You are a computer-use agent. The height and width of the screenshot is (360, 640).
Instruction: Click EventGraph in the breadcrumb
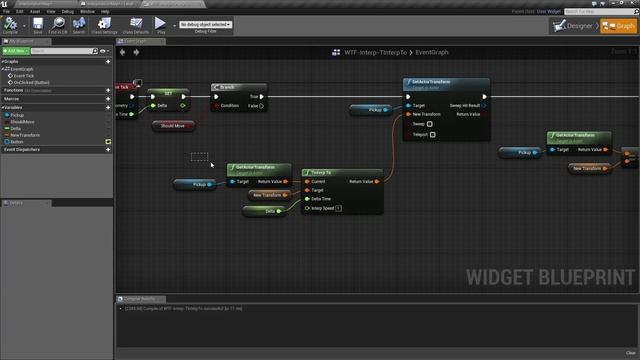432,52
